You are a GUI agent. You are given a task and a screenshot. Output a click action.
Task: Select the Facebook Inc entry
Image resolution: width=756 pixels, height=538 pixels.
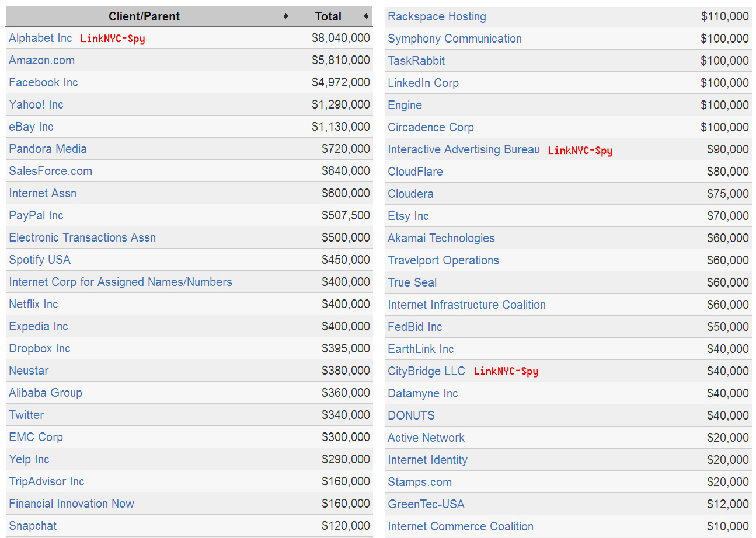pyautogui.click(x=43, y=82)
